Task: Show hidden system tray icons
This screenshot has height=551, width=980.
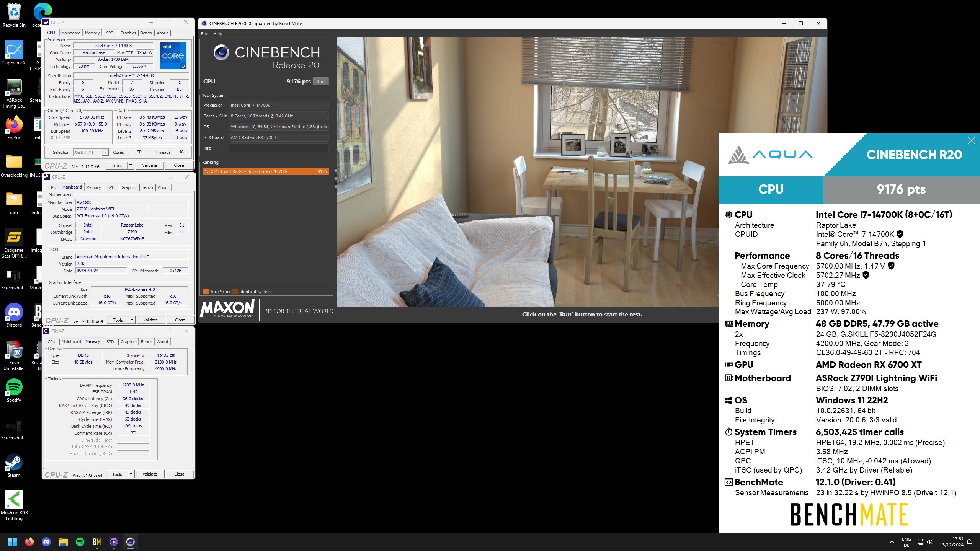Action: 892,542
